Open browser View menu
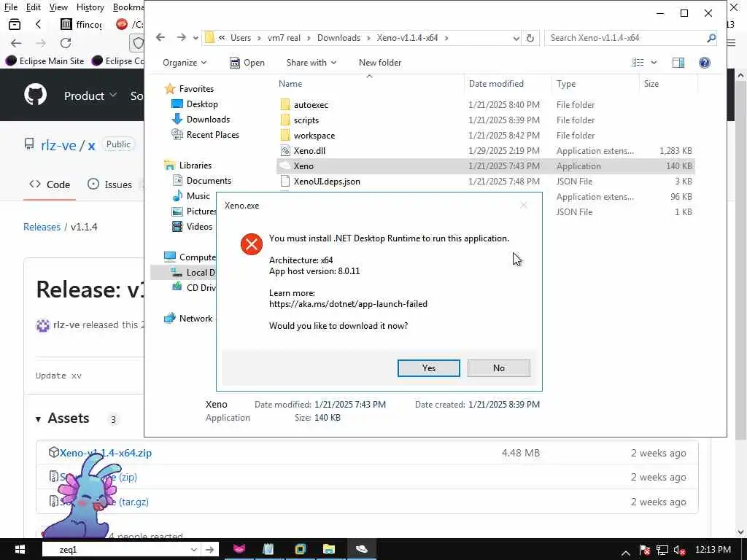This screenshot has width=747, height=560. [58, 7]
